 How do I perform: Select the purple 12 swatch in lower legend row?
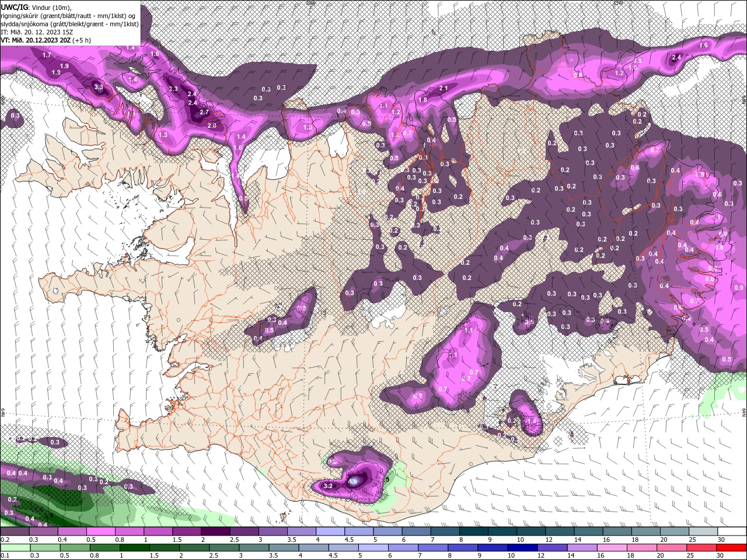(551, 548)
